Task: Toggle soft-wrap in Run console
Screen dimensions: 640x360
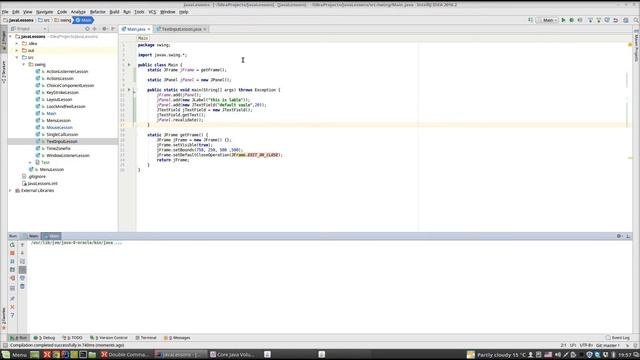Action: (22, 261)
